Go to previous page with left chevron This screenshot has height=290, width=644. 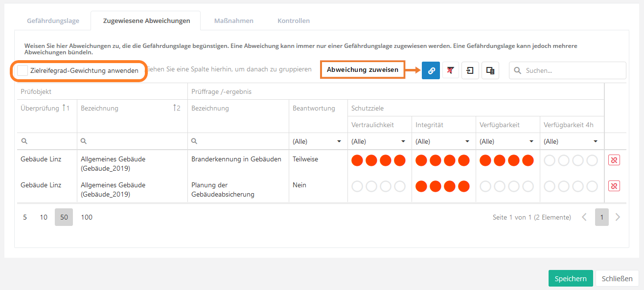click(x=584, y=217)
